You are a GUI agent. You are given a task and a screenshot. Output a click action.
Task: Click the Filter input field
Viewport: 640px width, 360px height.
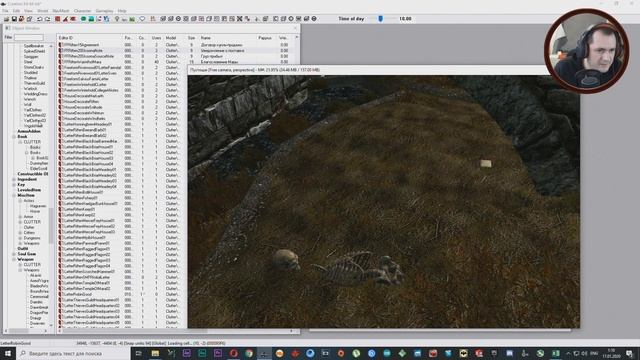tap(29, 38)
